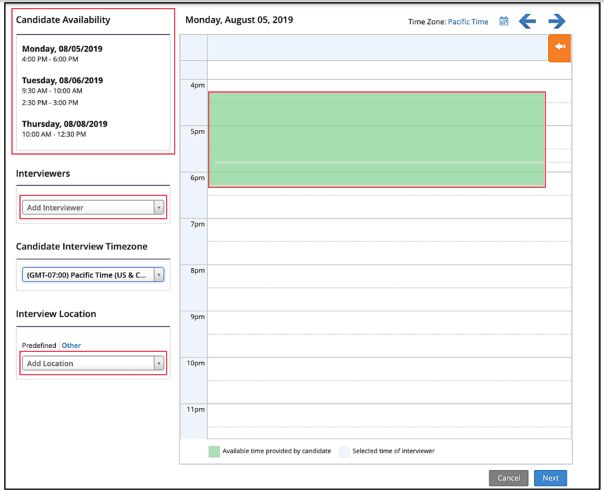Viewport: 604px width, 490px height.
Task: Click the 4:00 PM - 6:00 PM time range
Action: tap(50, 59)
